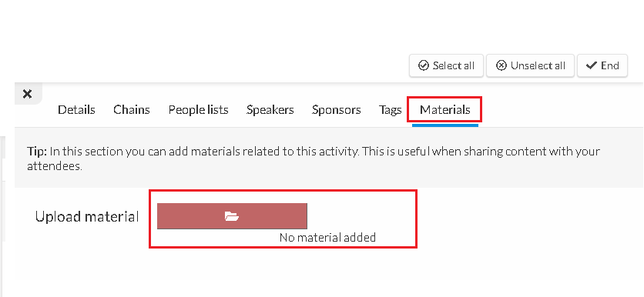Click the End button

[x=602, y=65]
